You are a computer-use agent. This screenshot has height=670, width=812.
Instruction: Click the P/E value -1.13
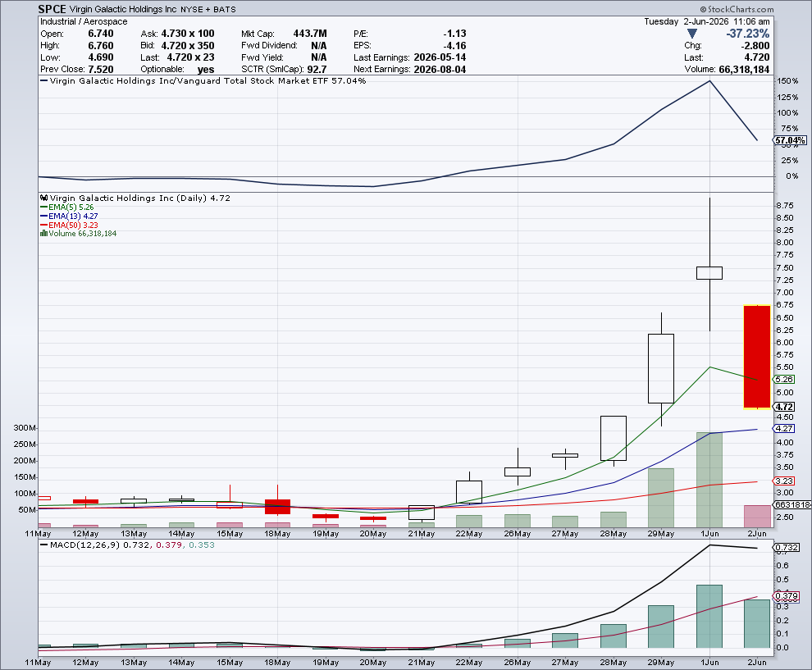pos(454,34)
